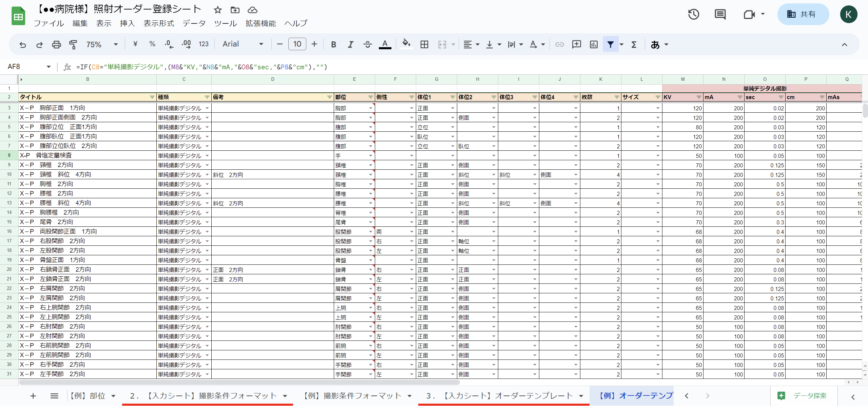Viewport: 868px width, 406px height.
Task: Open the borders tool
Action: [x=424, y=44]
